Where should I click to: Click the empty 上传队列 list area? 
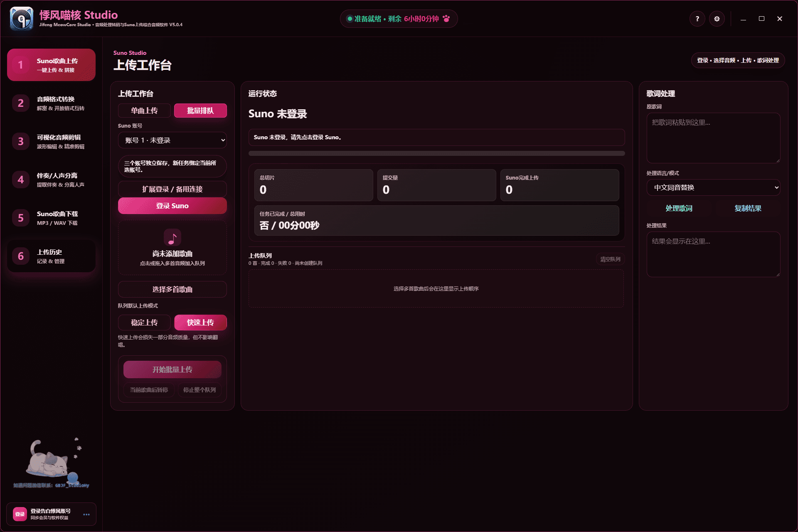436,288
